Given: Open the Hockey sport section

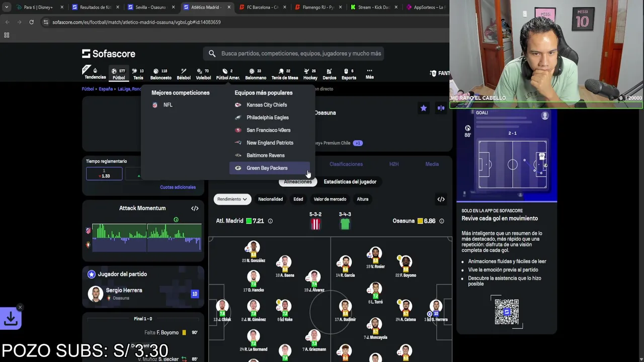Looking at the screenshot, I should tap(310, 73).
